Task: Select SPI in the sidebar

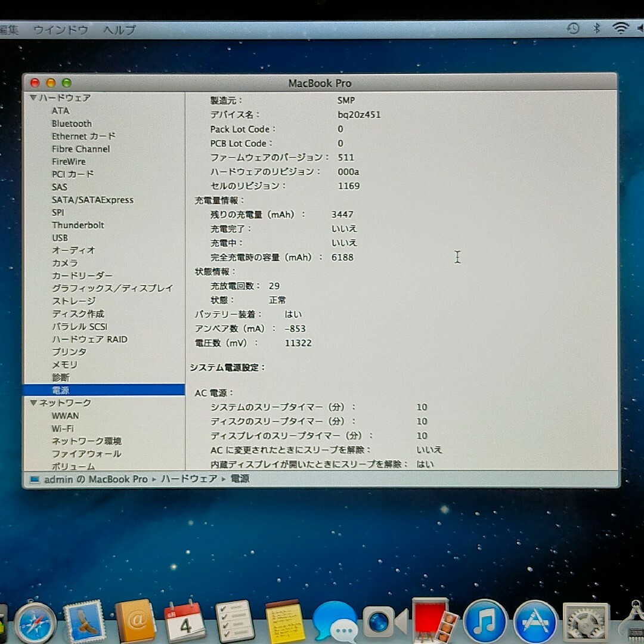Action: tap(58, 213)
